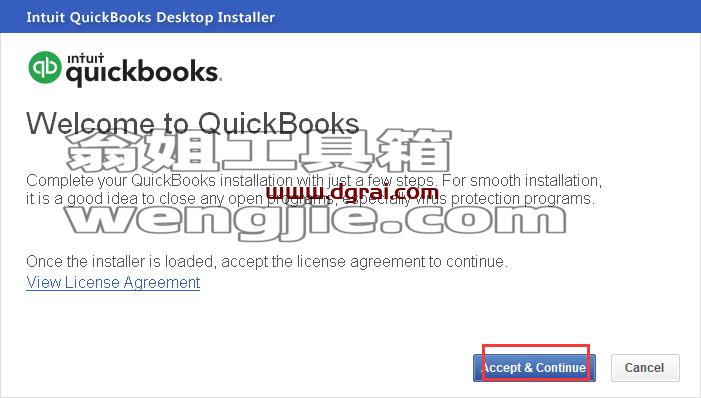Click the Intuit QuickBooks Desktop Installer title text
This screenshot has height=398, width=701.
[150, 17]
